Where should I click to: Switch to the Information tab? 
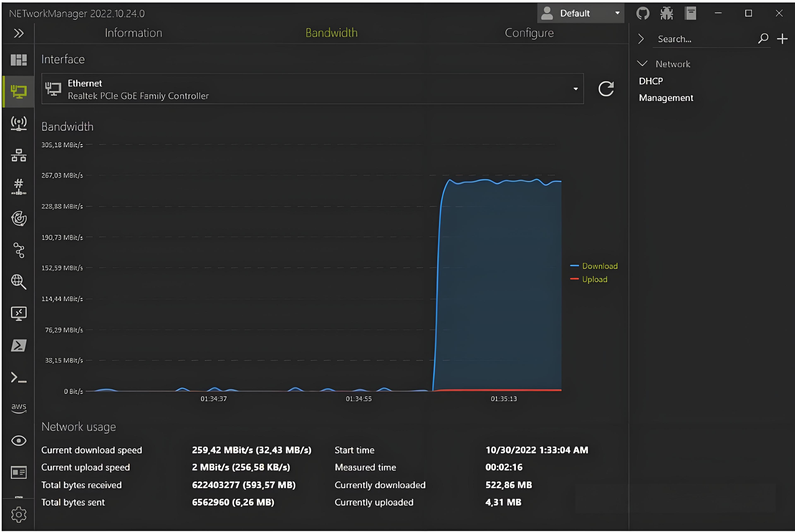point(134,33)
